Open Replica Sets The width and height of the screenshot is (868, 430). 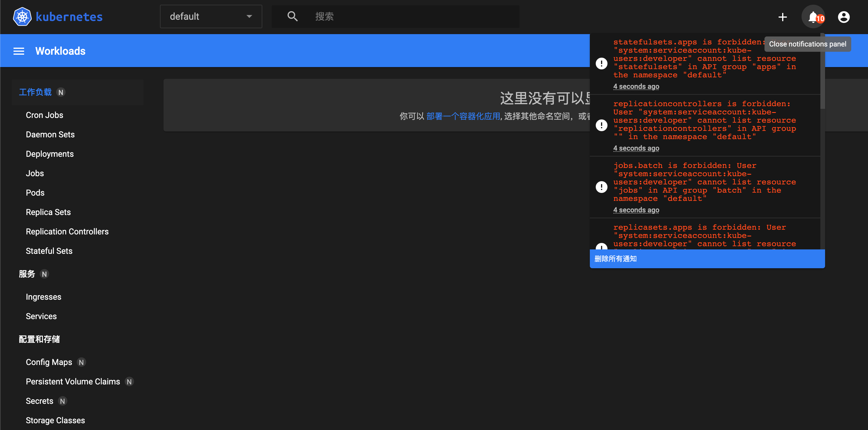pos(48,212)
